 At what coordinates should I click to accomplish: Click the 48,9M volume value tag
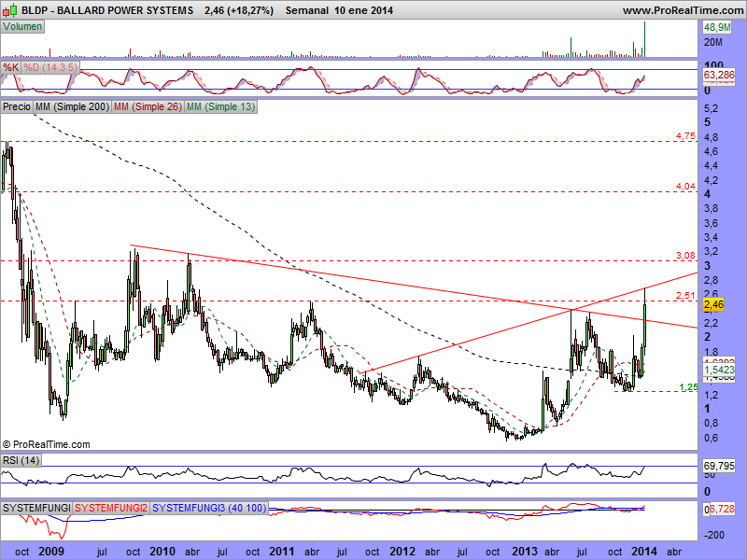click(x=717, y=28)
